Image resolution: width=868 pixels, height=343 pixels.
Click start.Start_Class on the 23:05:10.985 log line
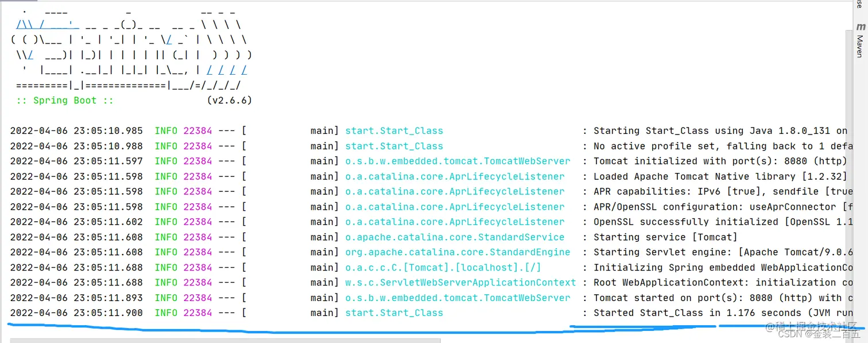pyautogui.click(x=394, y=131)
